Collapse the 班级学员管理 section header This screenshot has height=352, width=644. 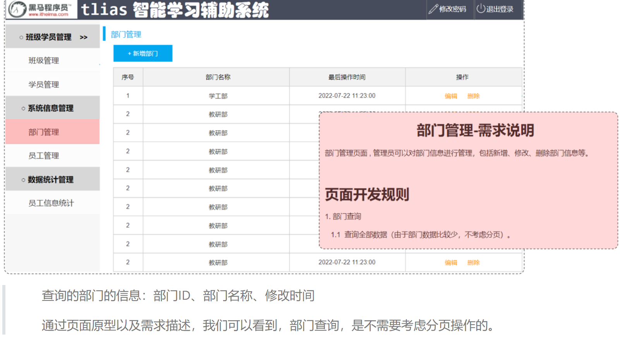pyautogui.click(x=53, y=37)
